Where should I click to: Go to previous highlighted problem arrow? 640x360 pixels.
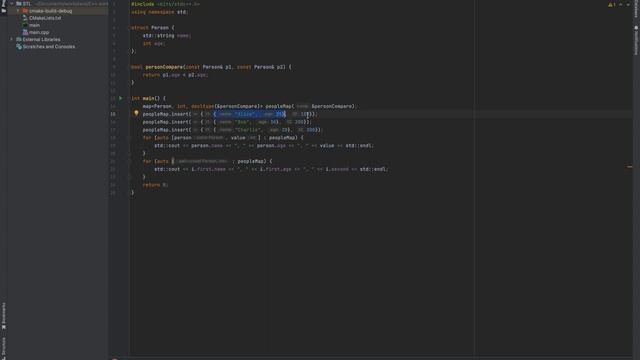click(x=621, y=4)
